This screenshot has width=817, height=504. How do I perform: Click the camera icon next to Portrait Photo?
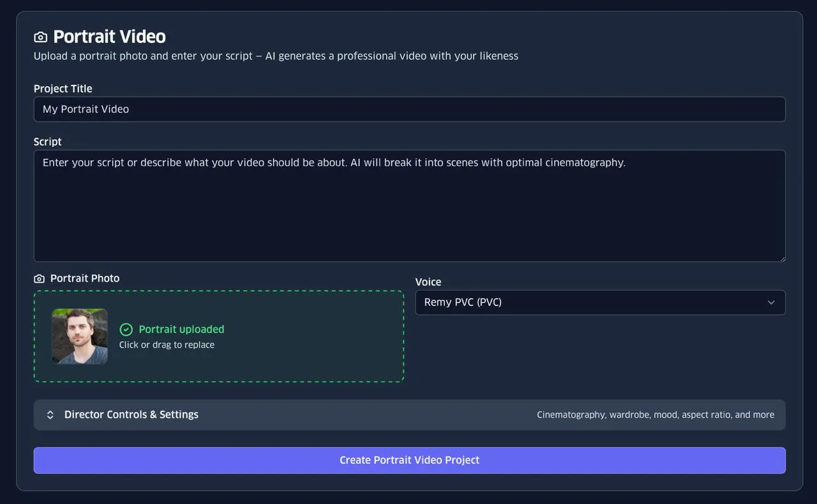39,279
